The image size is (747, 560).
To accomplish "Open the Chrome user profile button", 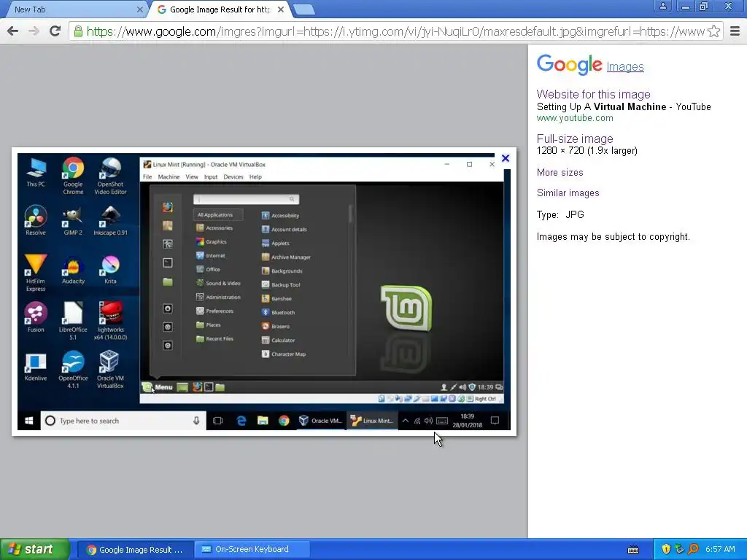I will pos(662,6).
